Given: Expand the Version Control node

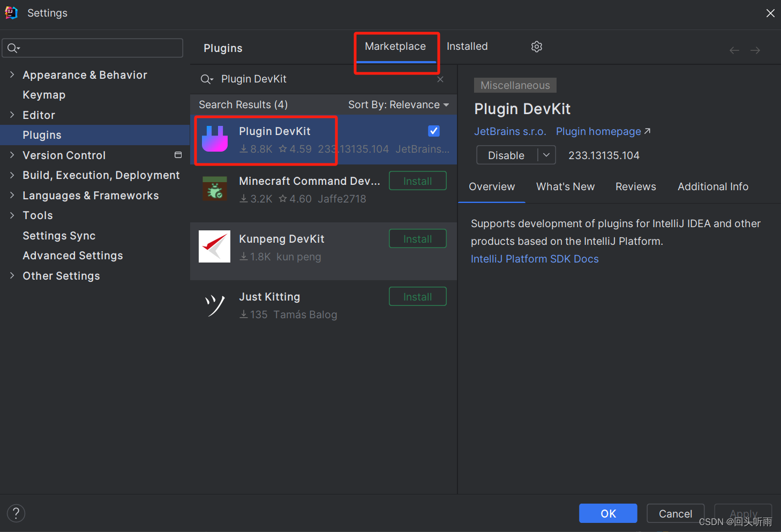Looking at the screenshot, I should (12, 155).
